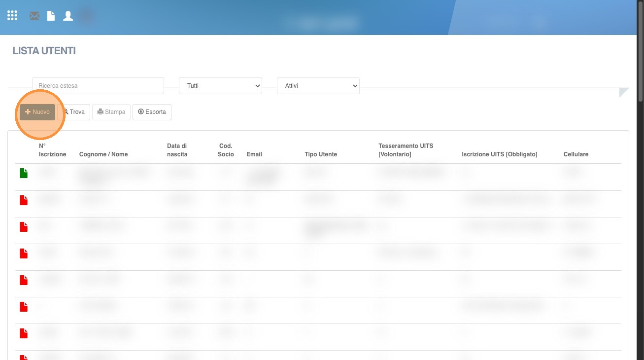644x360 pixels.
Task: Click the red document icon in third row
Action: point(24,226)
